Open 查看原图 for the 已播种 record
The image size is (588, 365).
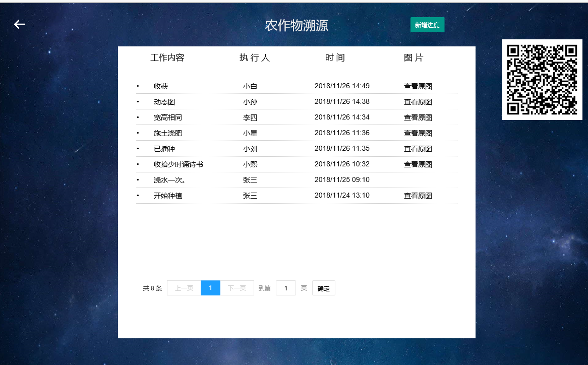pos(418,148)
